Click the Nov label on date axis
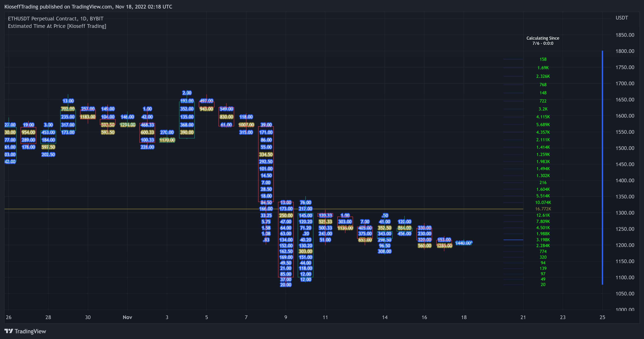Screen dimensions: 644x339 point(127,317)
